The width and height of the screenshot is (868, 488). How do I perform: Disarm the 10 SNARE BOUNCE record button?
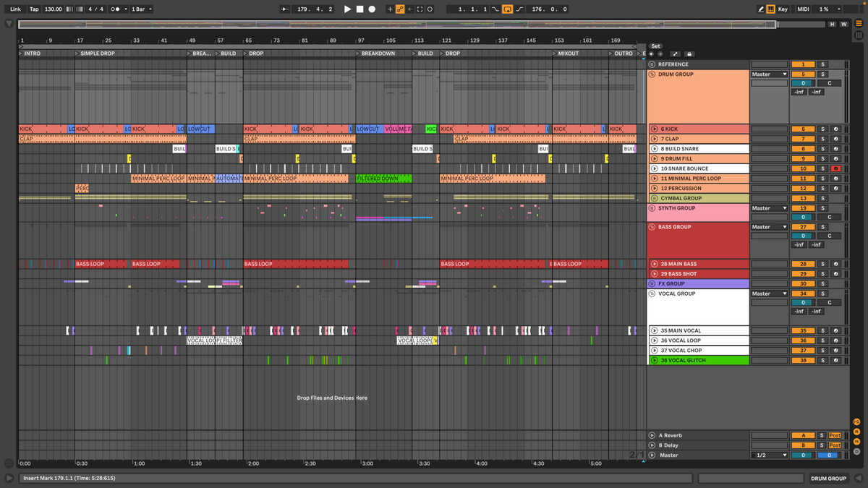click(835, 168)
